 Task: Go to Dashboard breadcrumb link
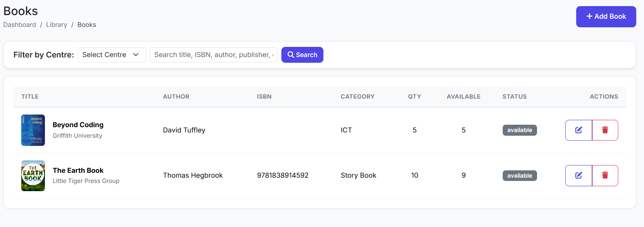20,25
